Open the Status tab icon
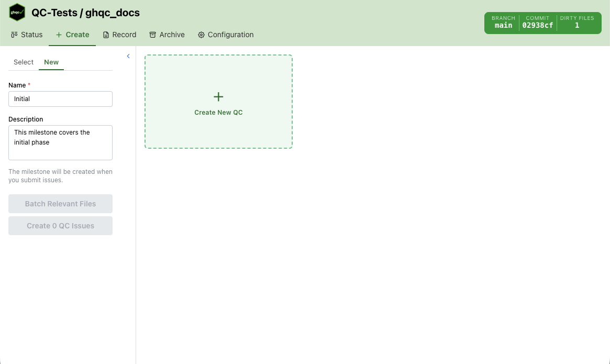The height and width of the screenshot is (364, 610). click(14, 35)
